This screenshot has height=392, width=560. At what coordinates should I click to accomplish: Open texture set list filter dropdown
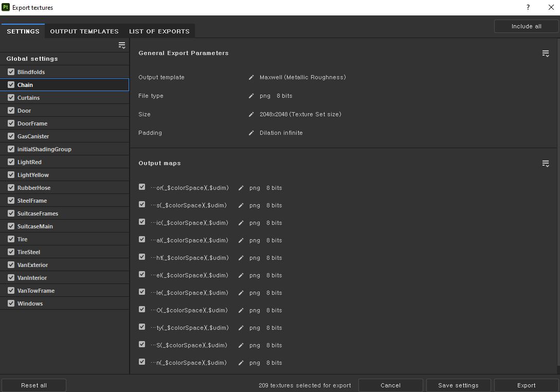[122, 45]
